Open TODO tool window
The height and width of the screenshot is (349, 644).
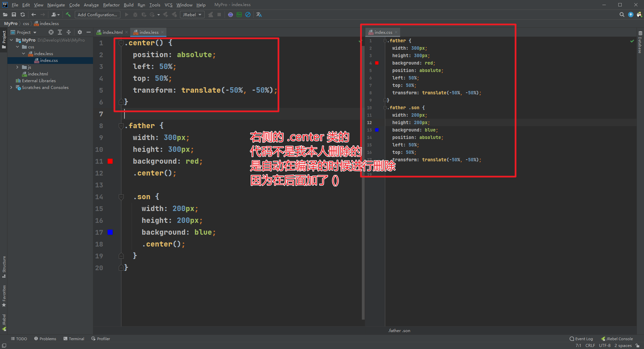coord(19,339)
